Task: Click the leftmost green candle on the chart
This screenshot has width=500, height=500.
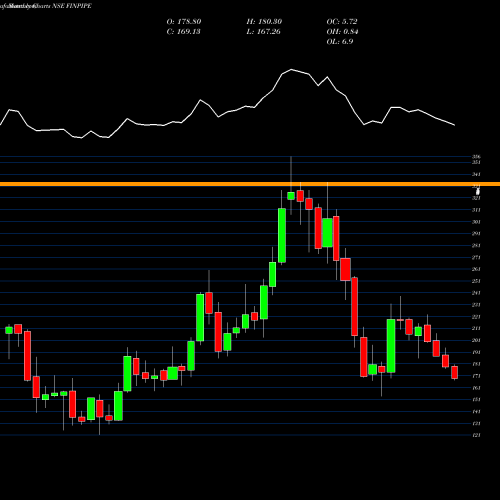Action: (9, 330)
